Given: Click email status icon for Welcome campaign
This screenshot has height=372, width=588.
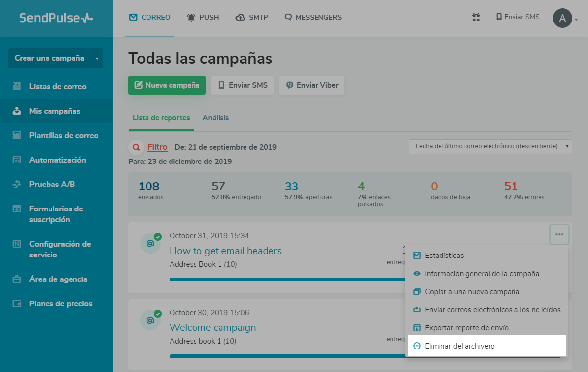Looking at the screenshot, I should click(150, 320).
